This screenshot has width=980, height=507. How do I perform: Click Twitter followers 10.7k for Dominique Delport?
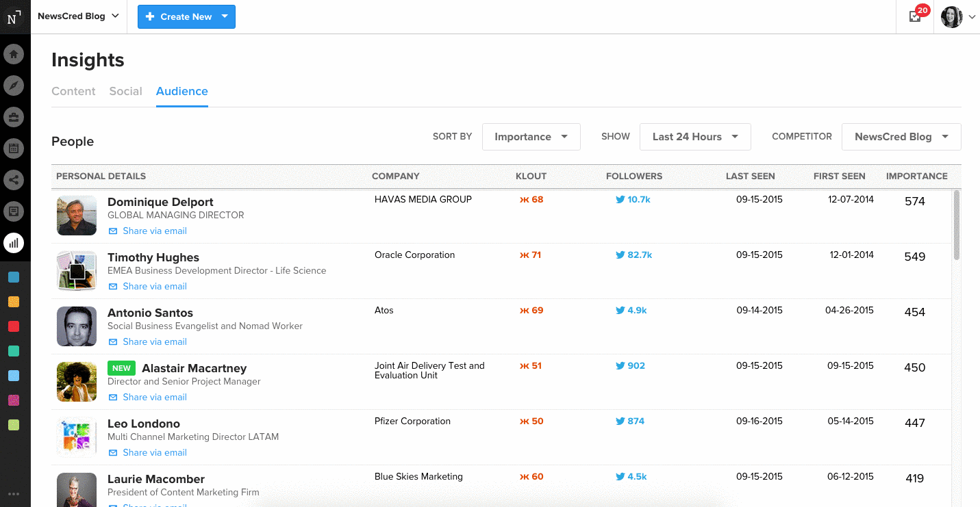pos(633,200)
